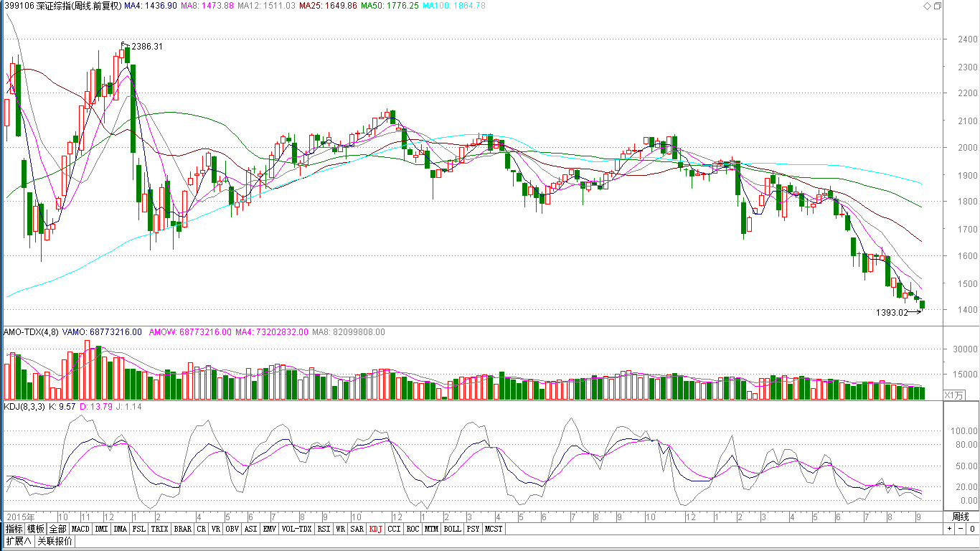
Task: Choose the BRAR indicator
Action: [183, 529]
